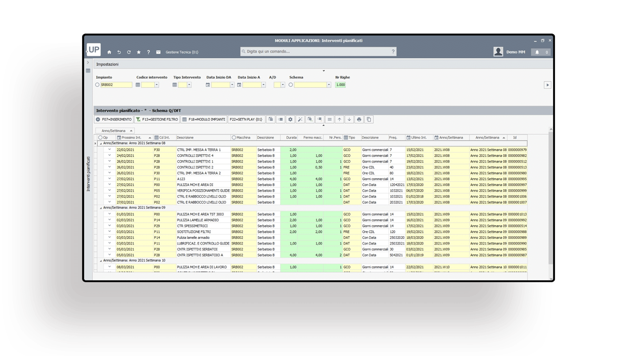This screenshot has height=360, width=644.
Task: Click the Home icon in header
Action: click(x=109, y=52)
